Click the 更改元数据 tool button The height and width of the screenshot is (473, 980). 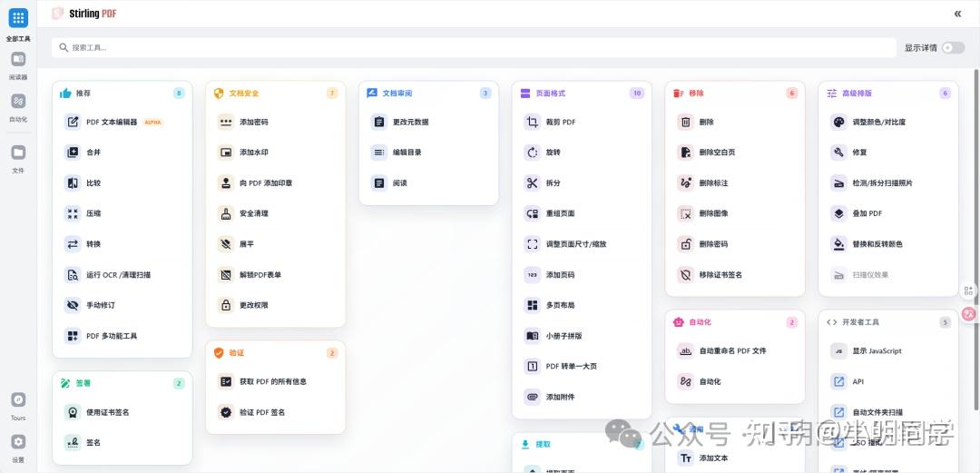click(x=410, y=122)
